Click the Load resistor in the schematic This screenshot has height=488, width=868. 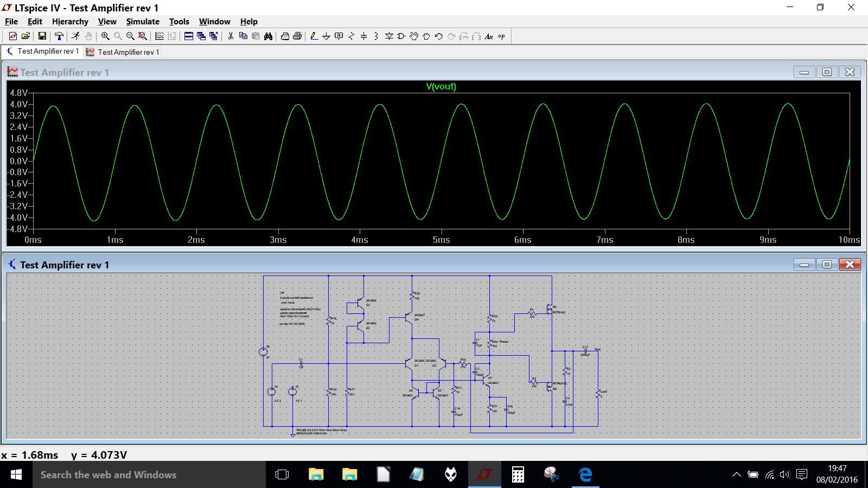598,393
